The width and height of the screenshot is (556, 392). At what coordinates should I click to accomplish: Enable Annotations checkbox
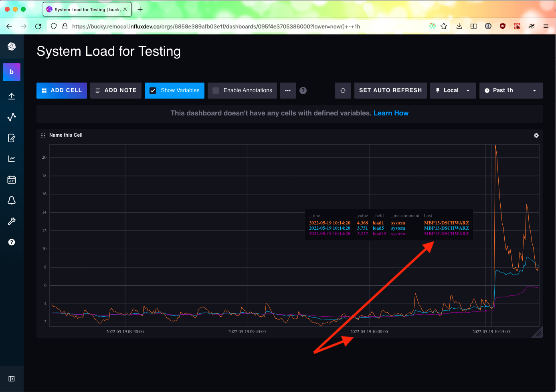coord(216,91)
